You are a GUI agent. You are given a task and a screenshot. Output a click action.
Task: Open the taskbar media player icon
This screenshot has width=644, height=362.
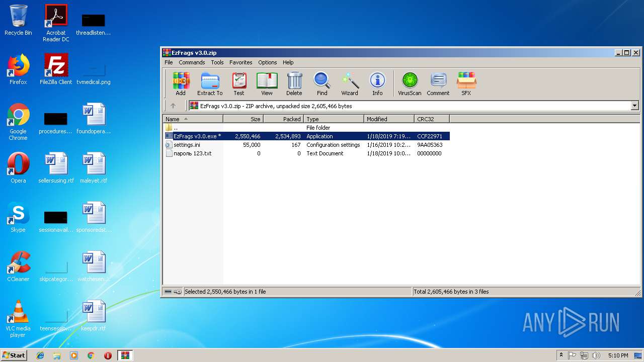(x=74, y=355)
